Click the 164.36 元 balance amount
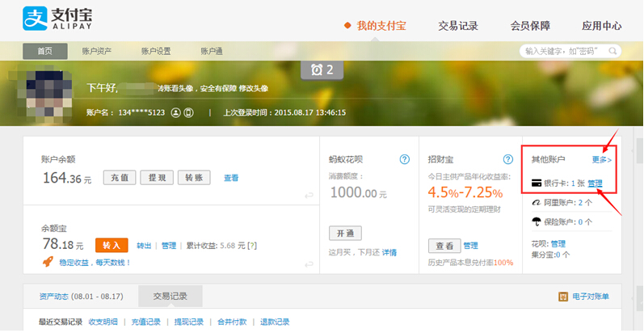 67,178
